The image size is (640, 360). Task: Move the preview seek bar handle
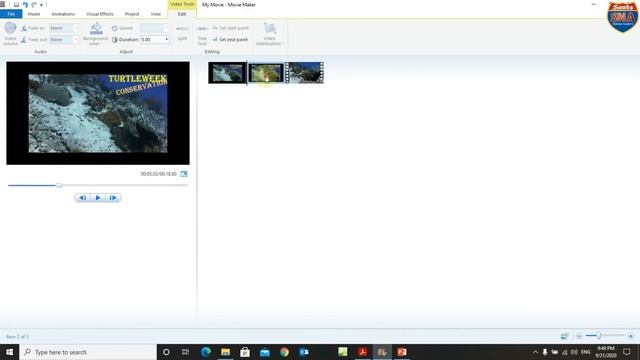[x=59, y=185]
